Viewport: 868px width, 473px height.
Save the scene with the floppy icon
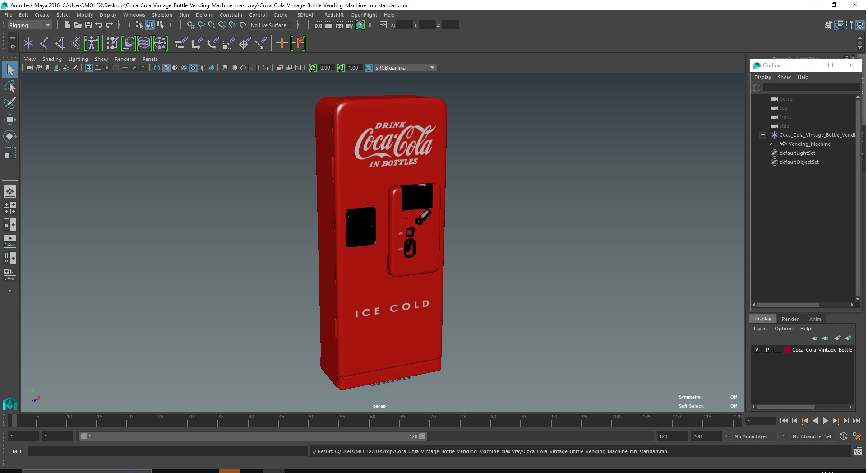click(88, 25)
